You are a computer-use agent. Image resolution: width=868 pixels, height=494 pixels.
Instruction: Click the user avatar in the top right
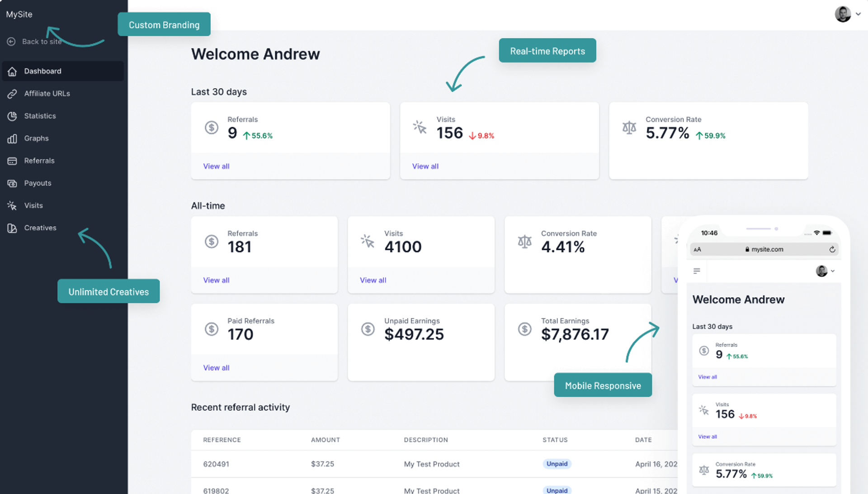point(844,14)
